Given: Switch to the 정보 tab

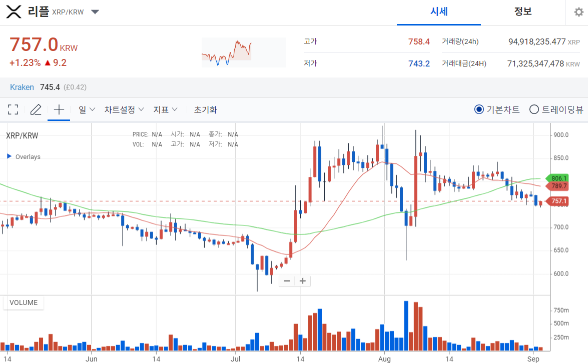Looking at the screenshot, I should pos(523,11).
